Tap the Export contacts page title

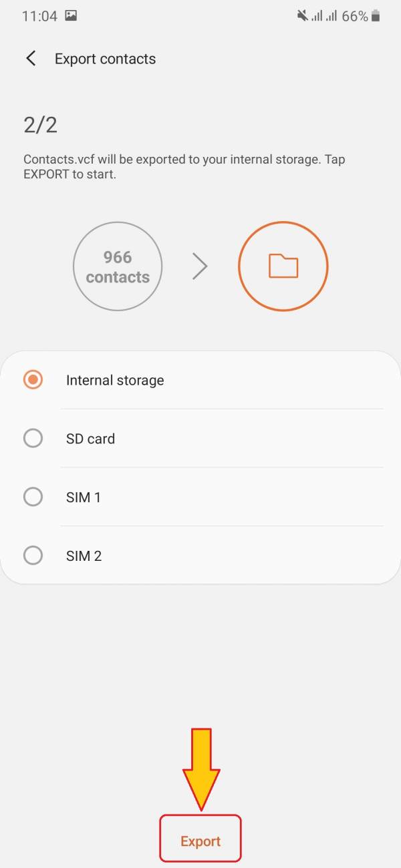pyautogui.click(x=105, y=59)
